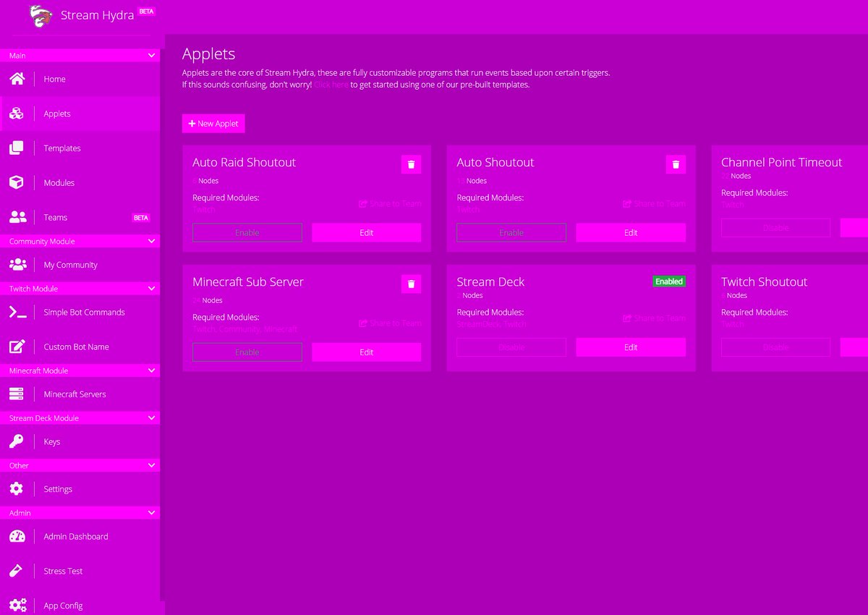This screenshot has height=615, width=868.
Task: Edit the Stream Deck applet
Action: (631, 347)
